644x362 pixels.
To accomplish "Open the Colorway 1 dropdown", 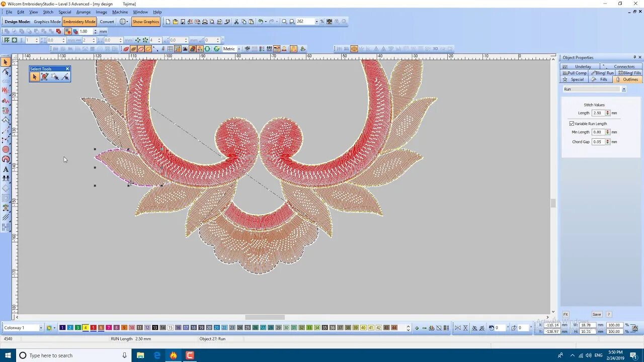I will (x=41, y=328).
